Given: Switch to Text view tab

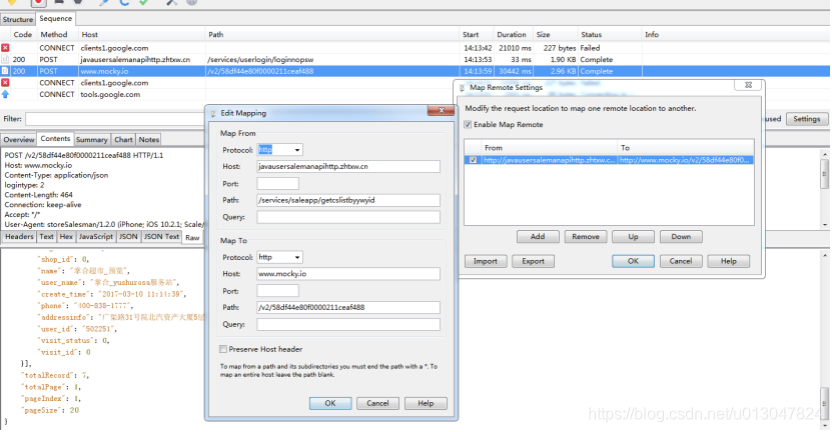Looking at the screenshot, I should tap(47, 237).
